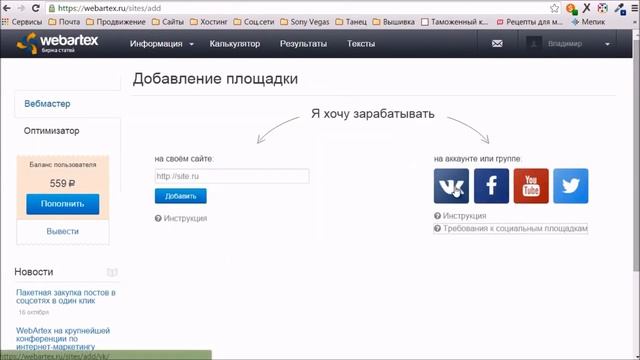The height and width of the screenshot is (360, 640).
Task: Open Инструкция link under social icons
Action: click(460, 216)
